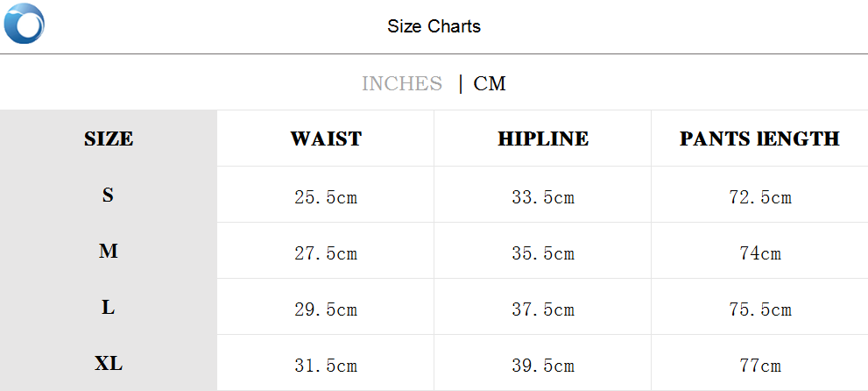This screenshot has width=868, height=391.
Task: Select the WAIST column header
Action: pyautogui.click(x=326, y=139)
